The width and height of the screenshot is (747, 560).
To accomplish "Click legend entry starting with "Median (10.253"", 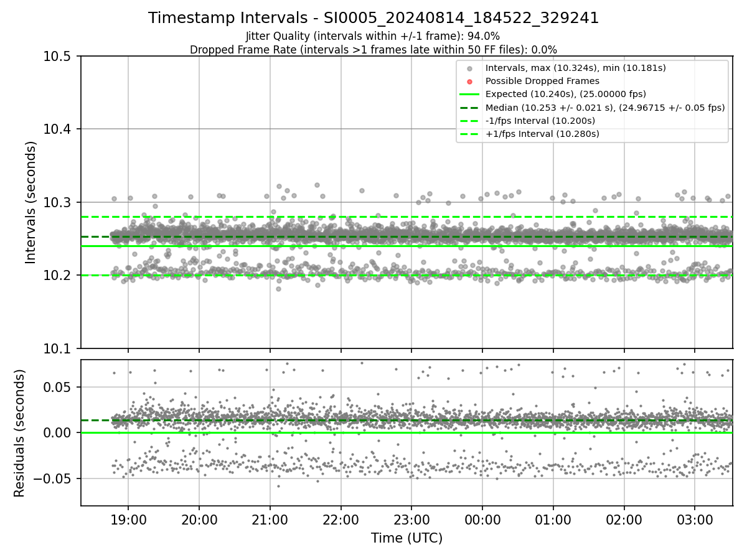I will coord(605,107).
